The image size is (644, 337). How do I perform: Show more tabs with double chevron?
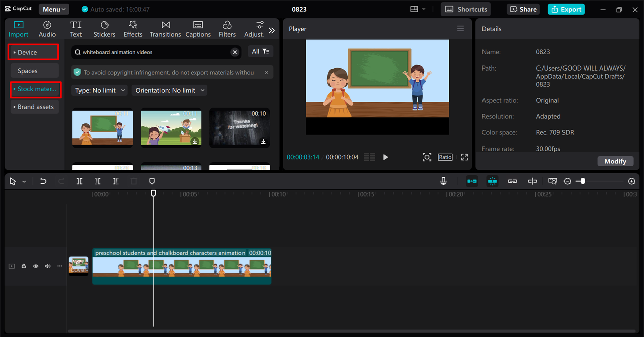[x=272, y=30]
